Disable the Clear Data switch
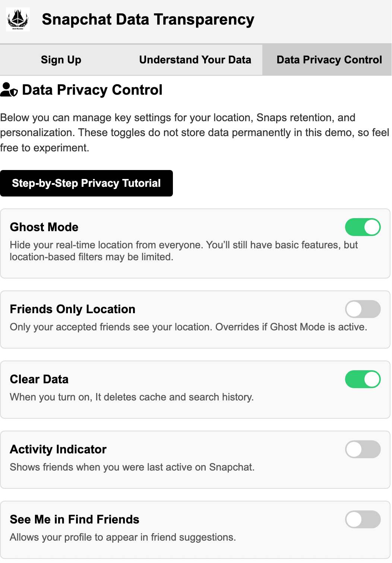 [x=363, y=379]
